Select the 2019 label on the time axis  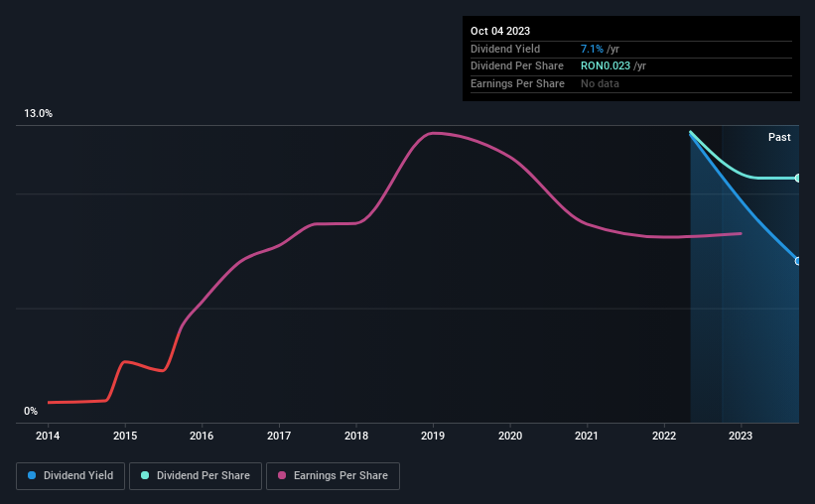(x=433, y=436)
